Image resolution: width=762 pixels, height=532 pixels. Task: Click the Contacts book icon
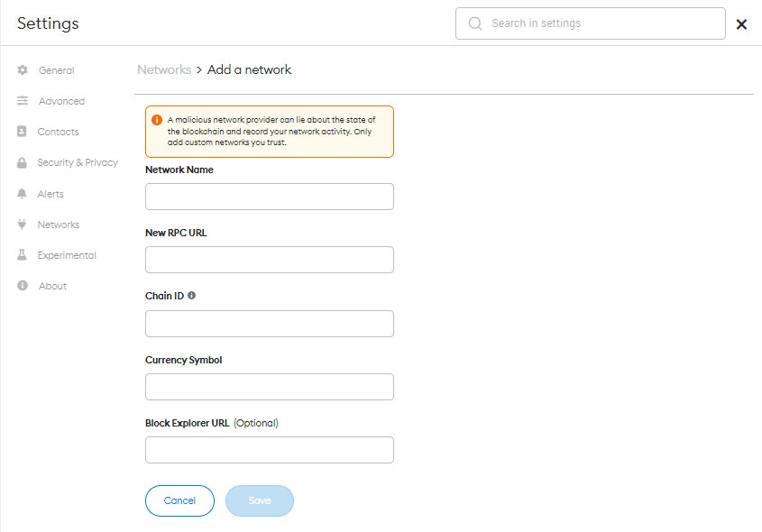[23, 132]
